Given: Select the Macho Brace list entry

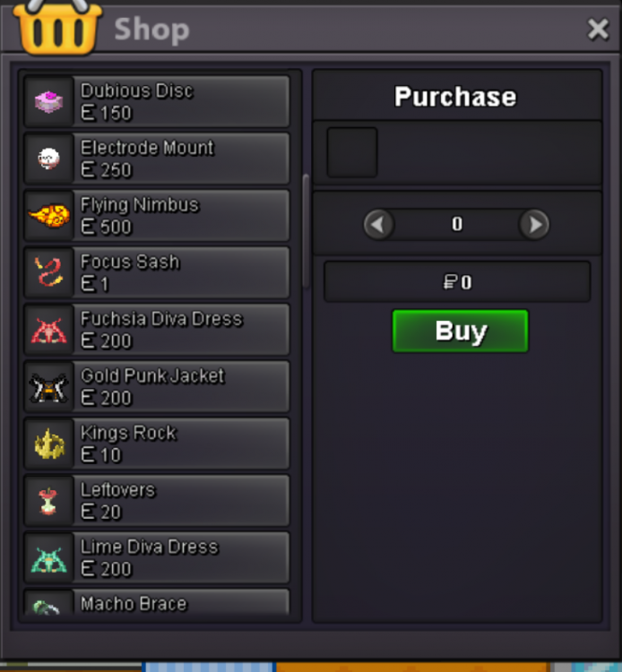Looking at the screenshot, I should click(x=157, y=602).
